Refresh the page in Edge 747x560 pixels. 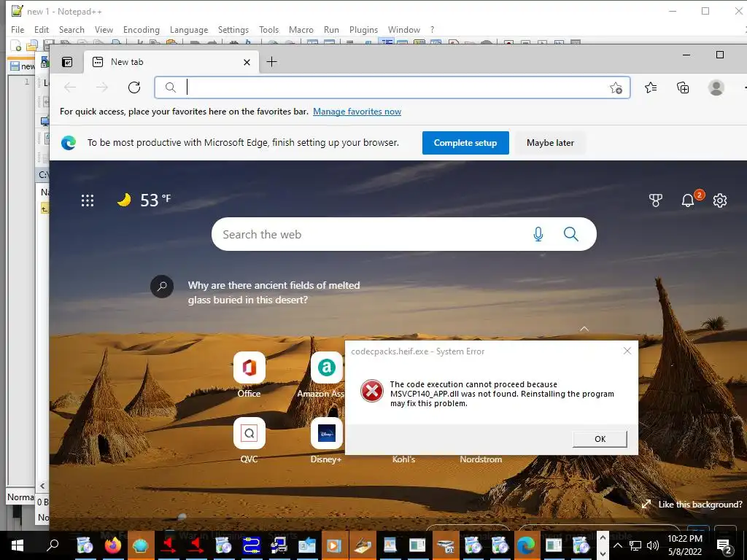(134, 87)
